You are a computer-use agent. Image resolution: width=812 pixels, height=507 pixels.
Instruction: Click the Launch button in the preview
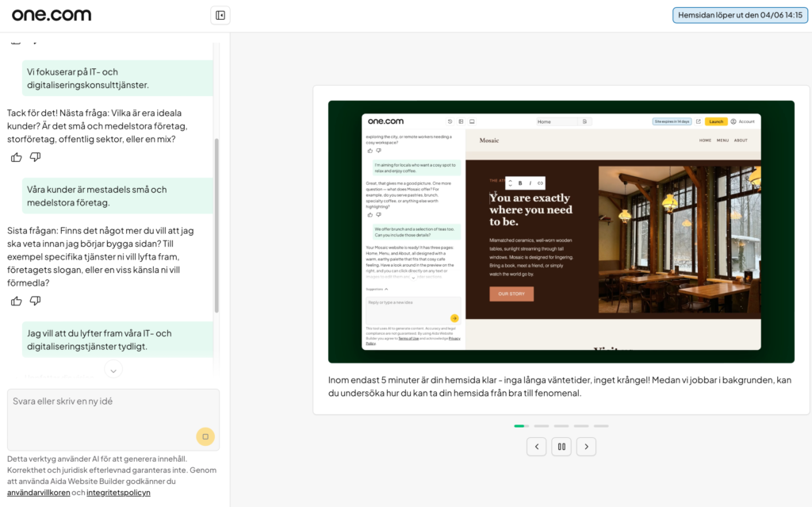click(x=716, y=121)
